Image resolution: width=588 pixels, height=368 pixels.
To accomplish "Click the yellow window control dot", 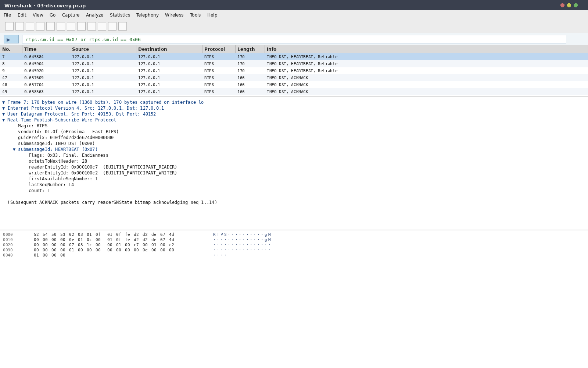I will [x=569, y=5].
